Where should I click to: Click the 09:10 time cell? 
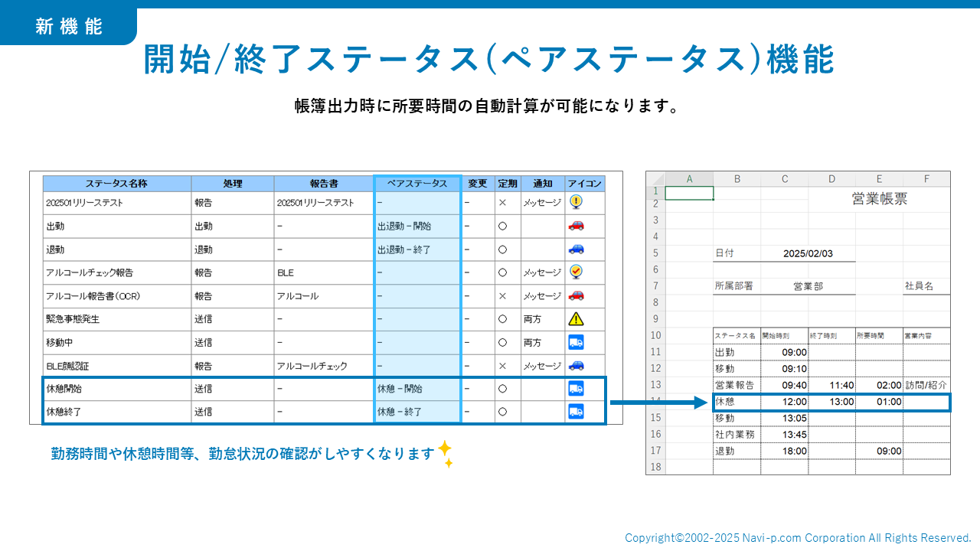pos(784,369)
